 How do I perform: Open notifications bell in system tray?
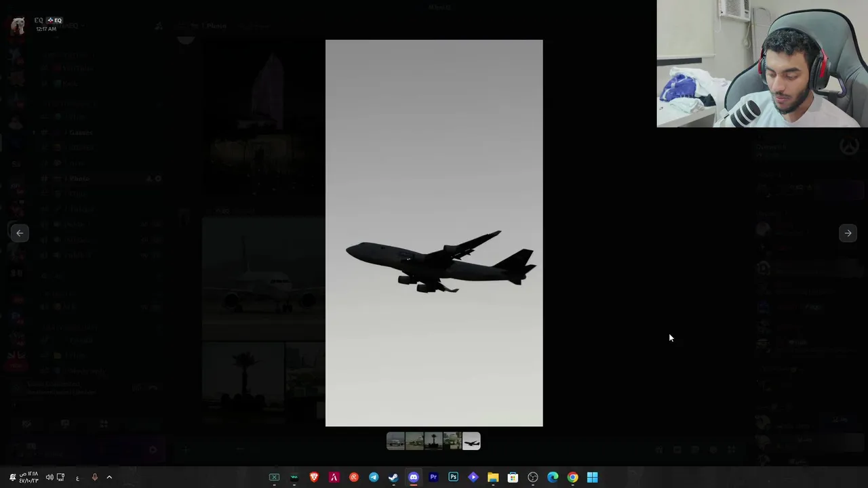pos(12,478)
